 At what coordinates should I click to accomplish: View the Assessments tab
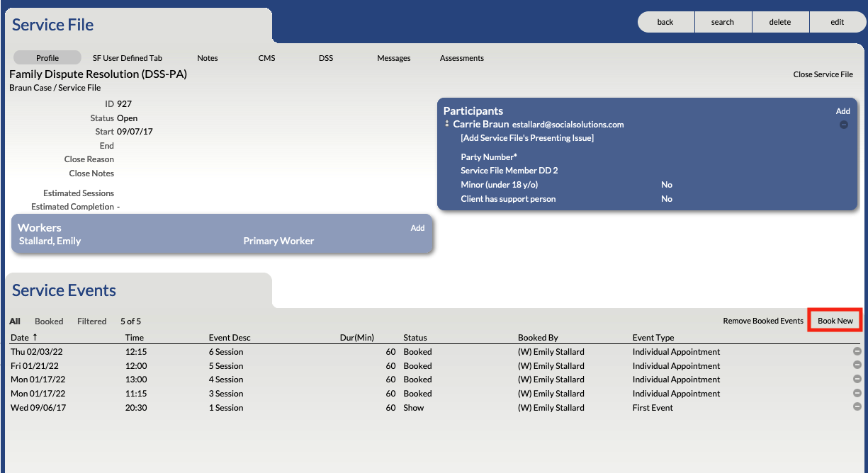point(462,58)
